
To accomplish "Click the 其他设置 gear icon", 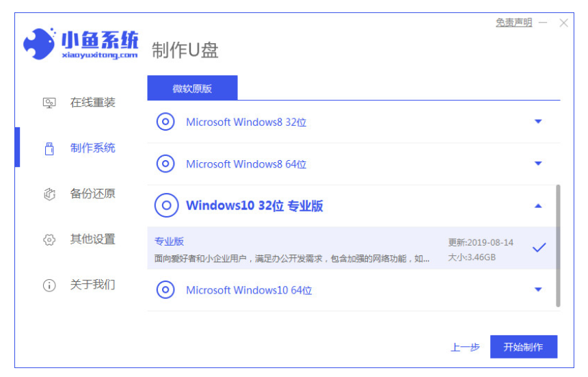I will [x=49, y=239].
